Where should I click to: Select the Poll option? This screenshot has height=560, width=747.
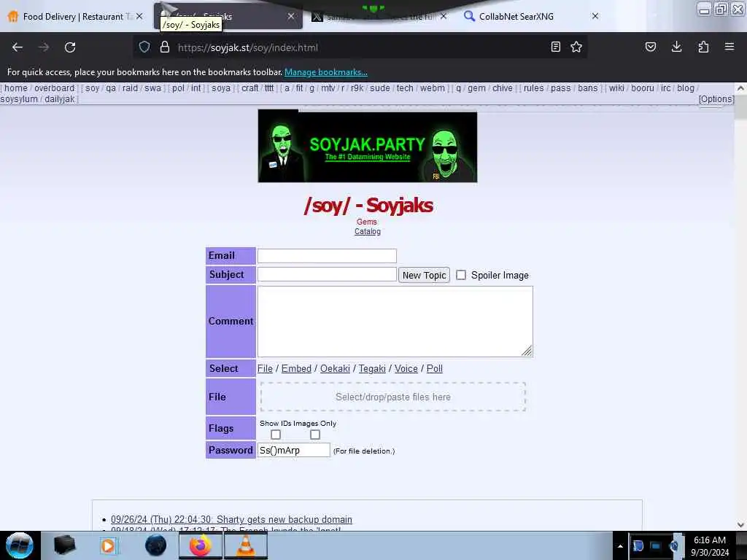435,368
